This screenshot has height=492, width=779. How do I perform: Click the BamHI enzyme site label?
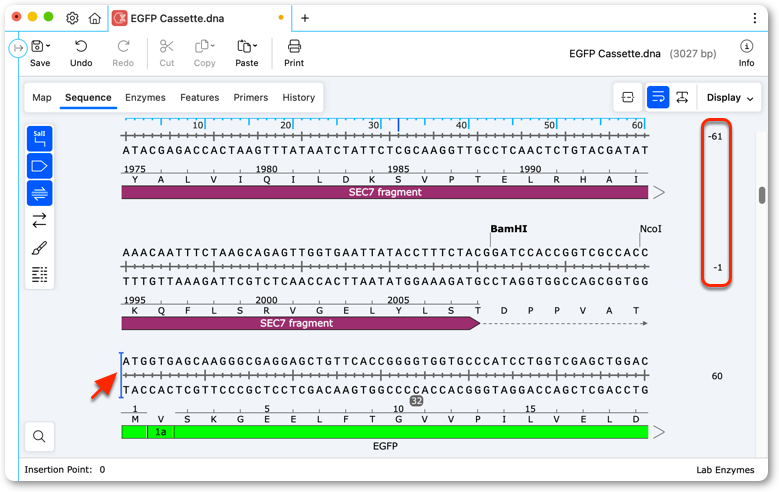(509, 229)
